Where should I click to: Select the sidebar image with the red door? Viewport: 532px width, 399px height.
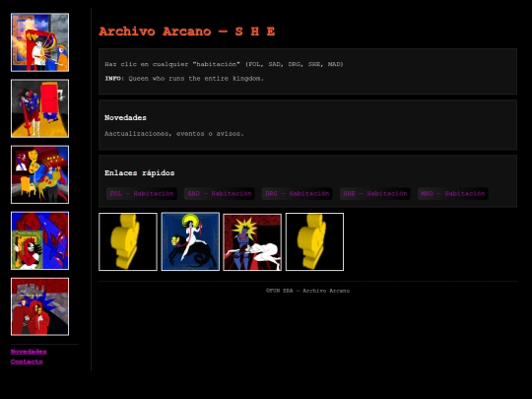point(39,108)
